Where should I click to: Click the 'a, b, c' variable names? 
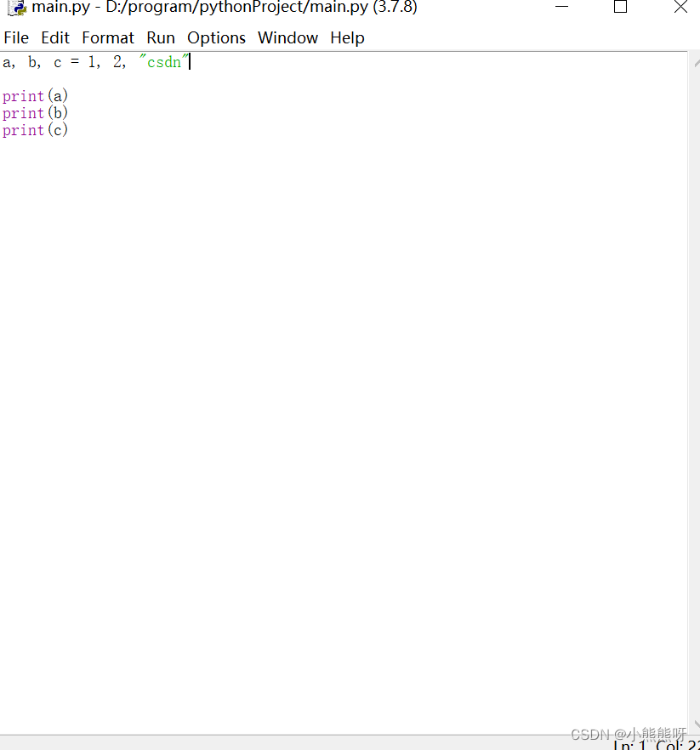(32, 62)
